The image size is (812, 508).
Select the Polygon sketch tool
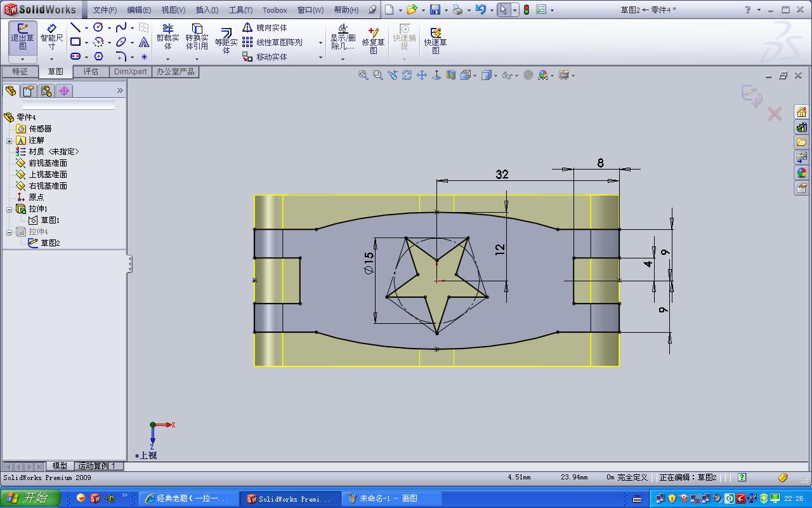98,57
